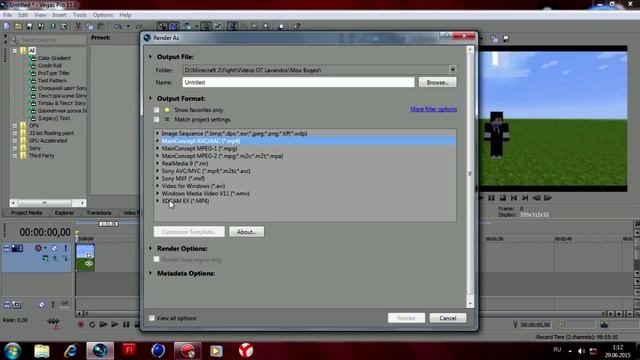Viewport: 640px width, 360px height.
Task: Open the Edit menu
Action: [23, 15]
